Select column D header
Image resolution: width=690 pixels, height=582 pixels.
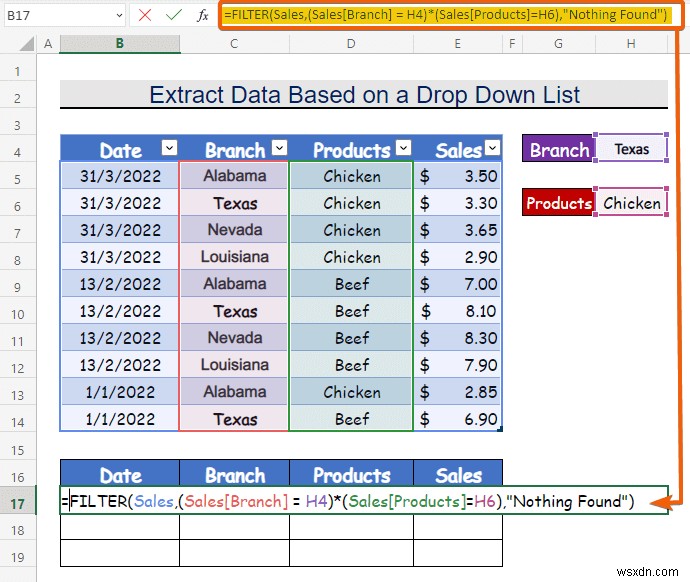tap(351, 44)
